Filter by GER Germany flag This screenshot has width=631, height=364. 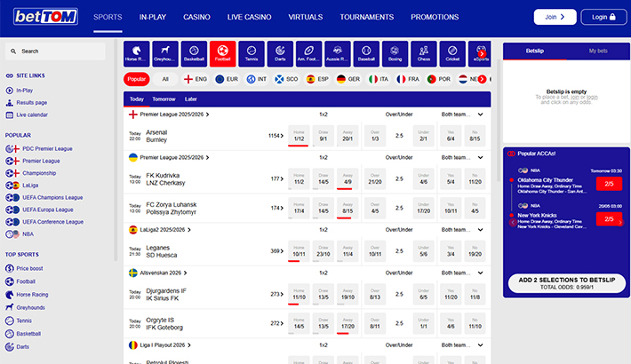(348, 79)
